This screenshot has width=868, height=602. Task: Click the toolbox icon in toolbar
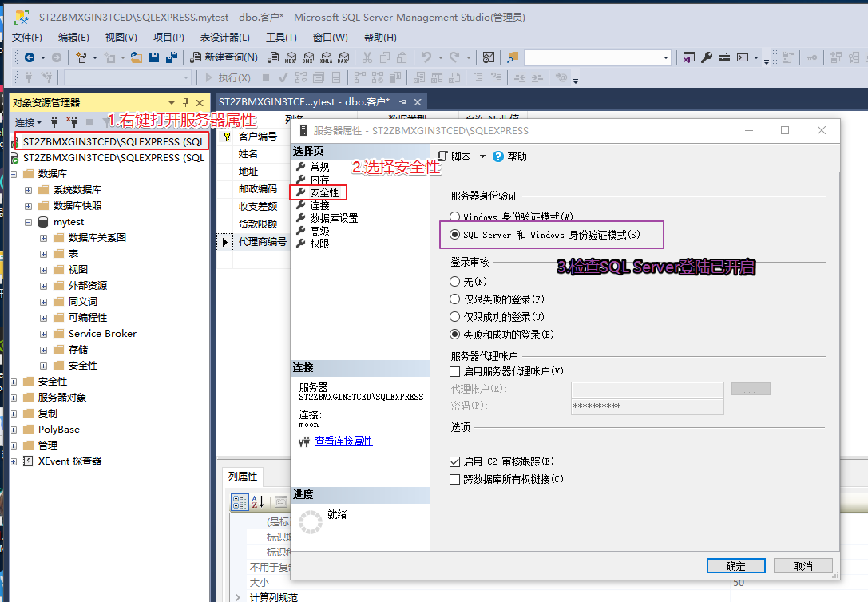(x=724, y=57)
